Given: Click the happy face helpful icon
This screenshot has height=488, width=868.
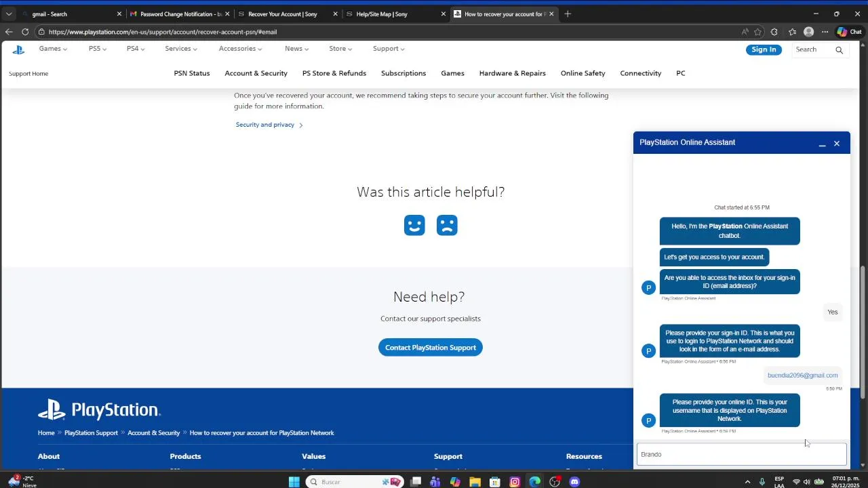Looking at the screenshot, I should 414,225.
